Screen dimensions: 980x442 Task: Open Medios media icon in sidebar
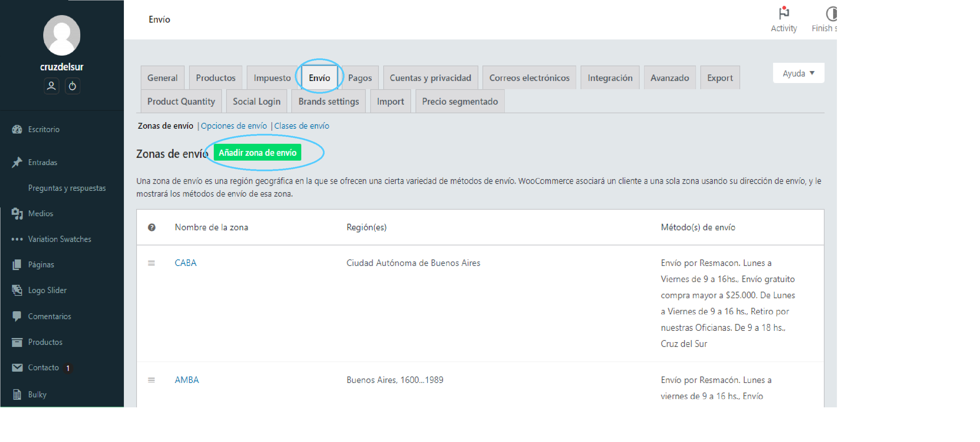pos(17,213)
